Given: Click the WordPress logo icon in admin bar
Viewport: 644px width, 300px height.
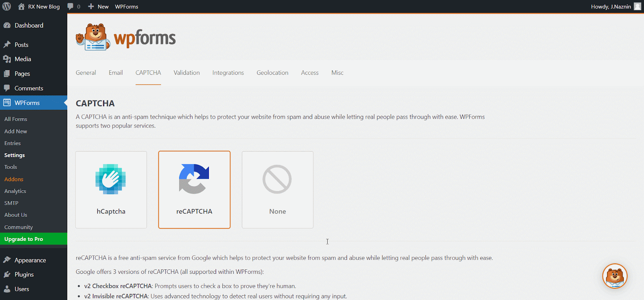Looking at the screenshot, I should (7, 6).
